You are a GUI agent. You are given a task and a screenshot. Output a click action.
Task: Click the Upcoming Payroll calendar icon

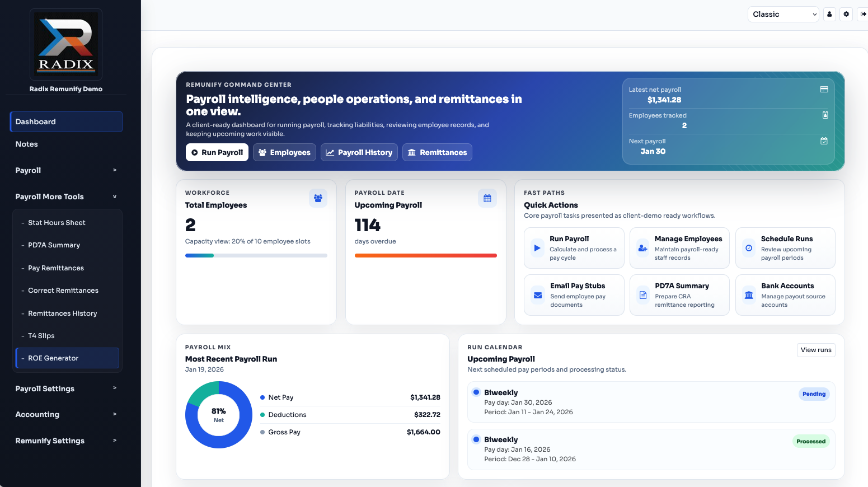487,198
